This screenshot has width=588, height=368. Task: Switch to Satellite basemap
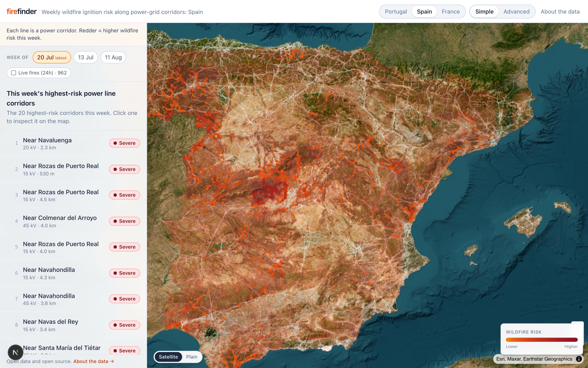pyautogui.click(x=168, y=357)
